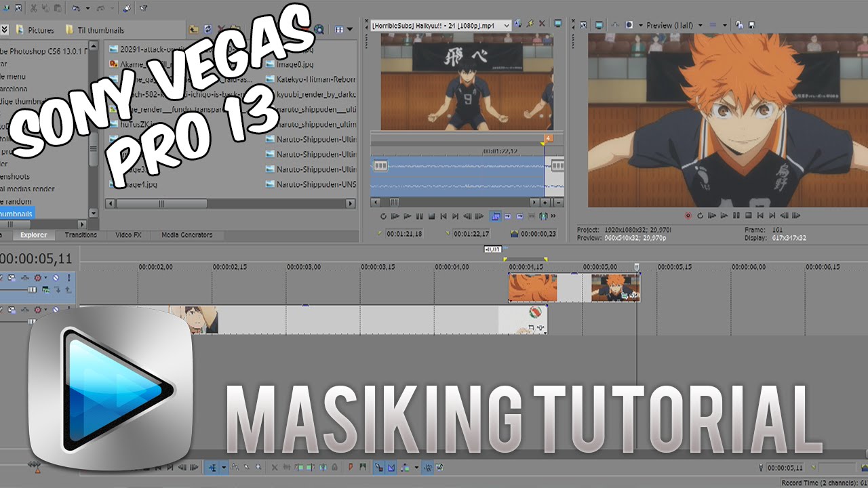Click Record button in Preview transport
868x488 pixels.
pyautogui.click(x=688, y=216)
